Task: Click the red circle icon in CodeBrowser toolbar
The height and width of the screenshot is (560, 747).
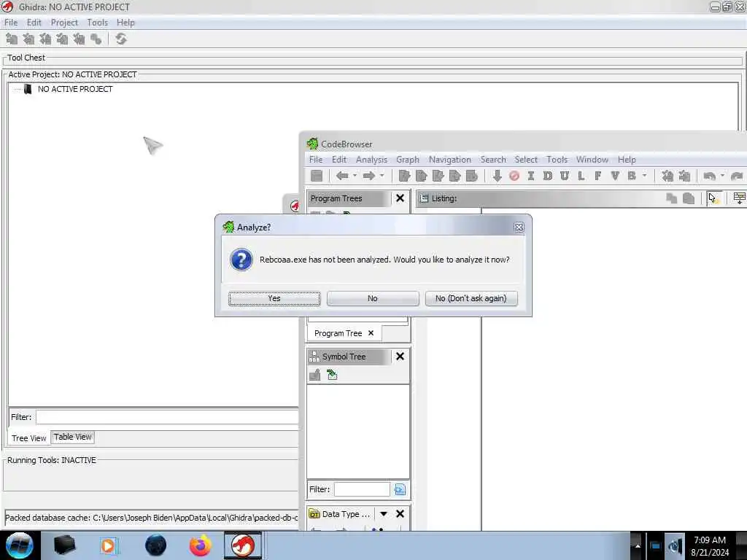Action: (514, 176)
